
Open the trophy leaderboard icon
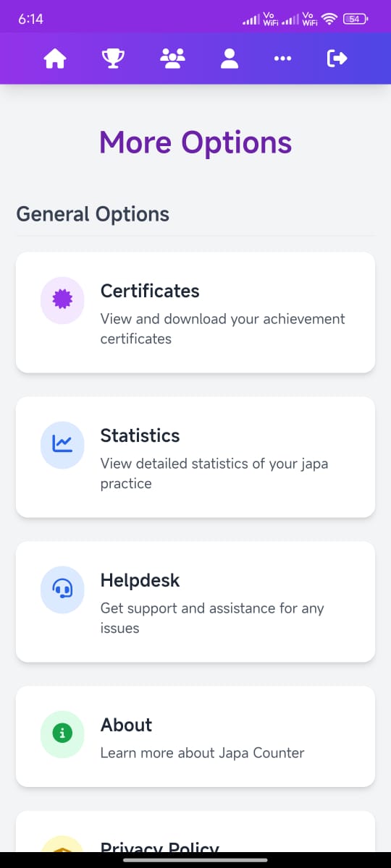(x=112, y=59)
